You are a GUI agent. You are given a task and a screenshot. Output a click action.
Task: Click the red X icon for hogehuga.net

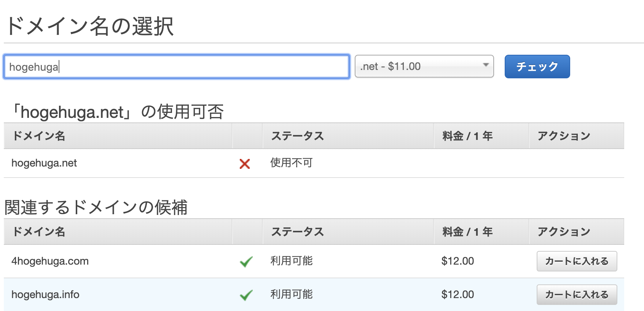(245, 164)
